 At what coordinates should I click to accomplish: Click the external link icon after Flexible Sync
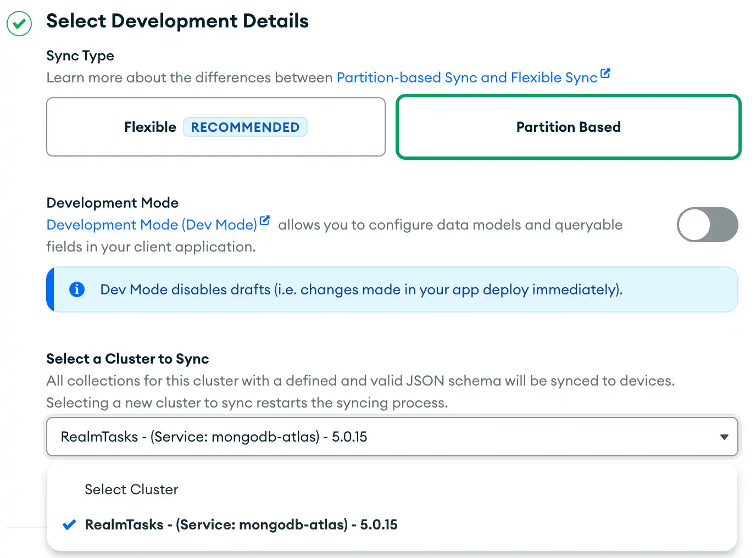606,73
